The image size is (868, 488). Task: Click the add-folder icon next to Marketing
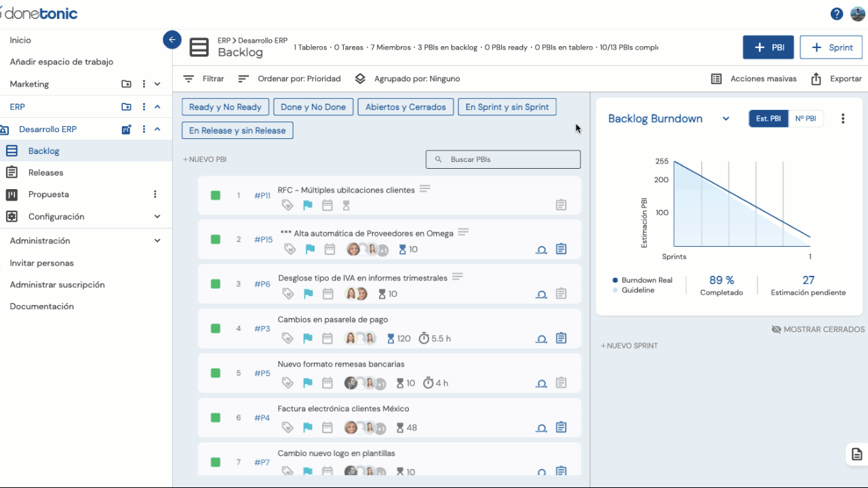[x=127, y=84]
